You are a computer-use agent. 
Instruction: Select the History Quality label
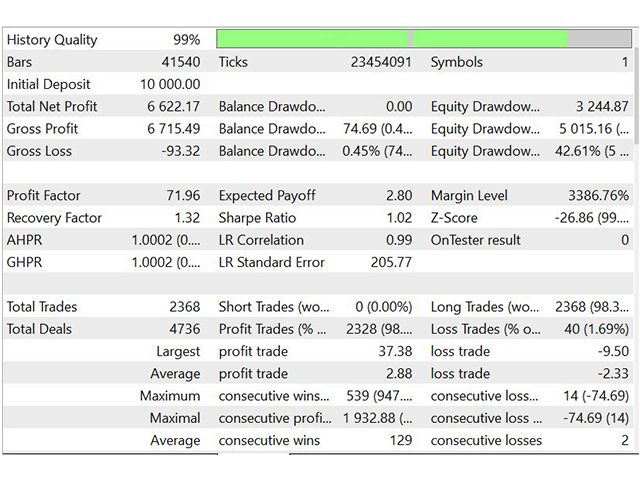click(x=52, y=40)
